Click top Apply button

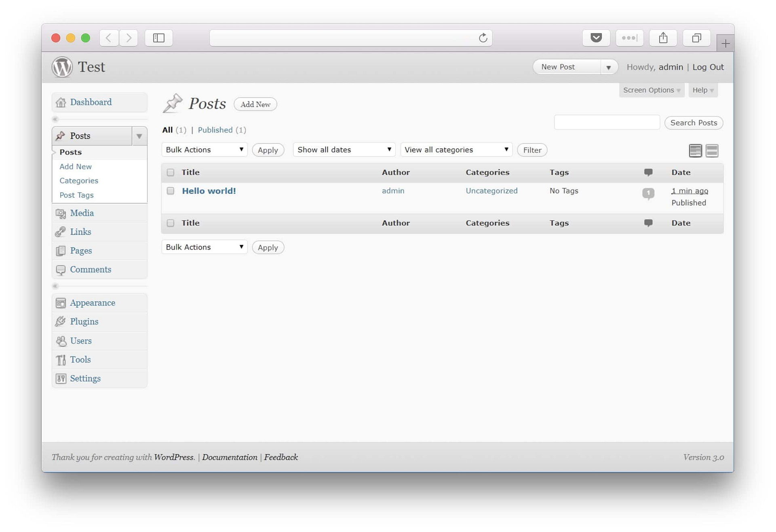click(x=268, y=150)
